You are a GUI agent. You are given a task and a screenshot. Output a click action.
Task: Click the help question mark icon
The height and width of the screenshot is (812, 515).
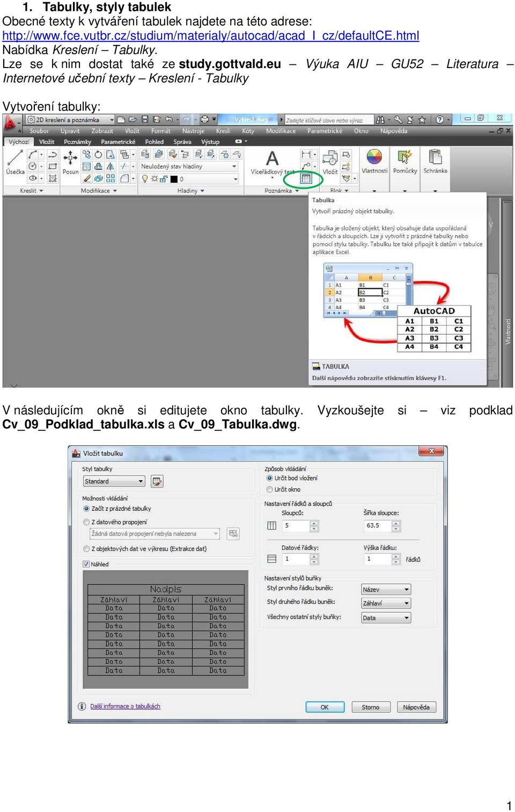click(x=439, y=120)
